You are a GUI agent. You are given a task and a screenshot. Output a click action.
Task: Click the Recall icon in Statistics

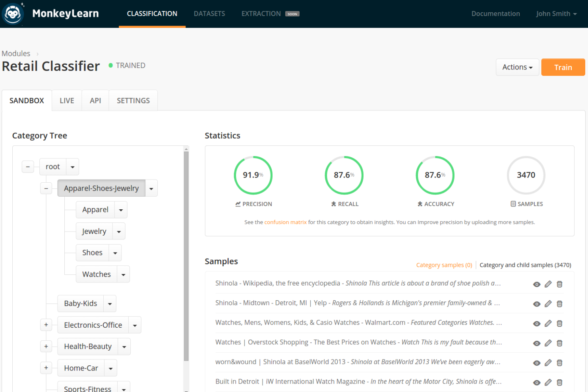334,204
